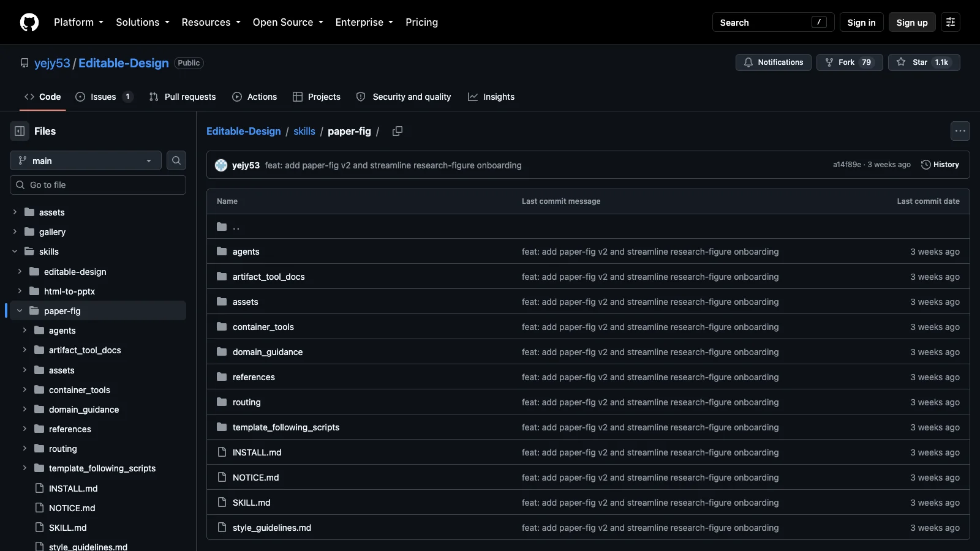The width and height of the screenshot is (980, 551).
Task: Expand the Resources menu
Action: [x=211, y=22]
